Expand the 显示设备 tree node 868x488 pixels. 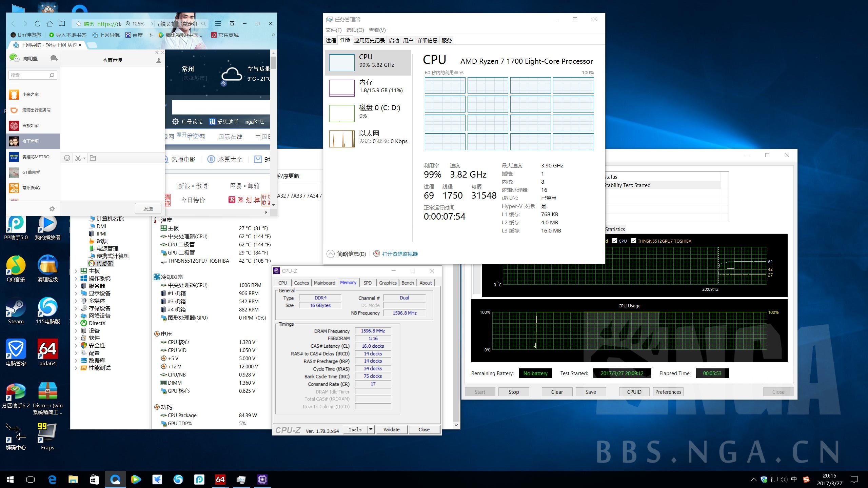pyautogui.click(x=76, y=293)
